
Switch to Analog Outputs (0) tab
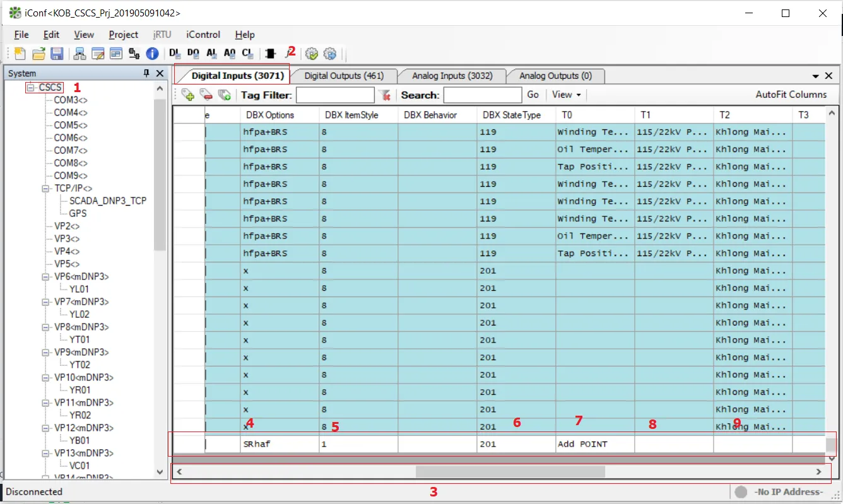555,76
